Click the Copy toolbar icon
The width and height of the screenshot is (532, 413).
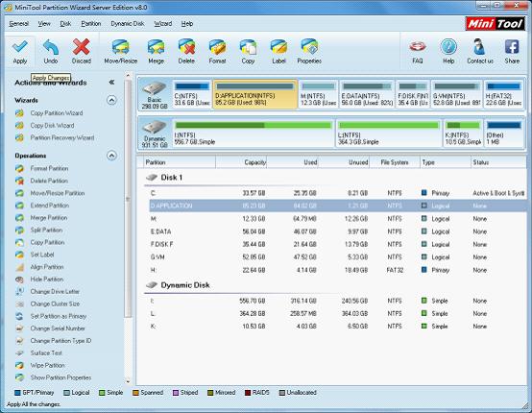coord(248,51)
